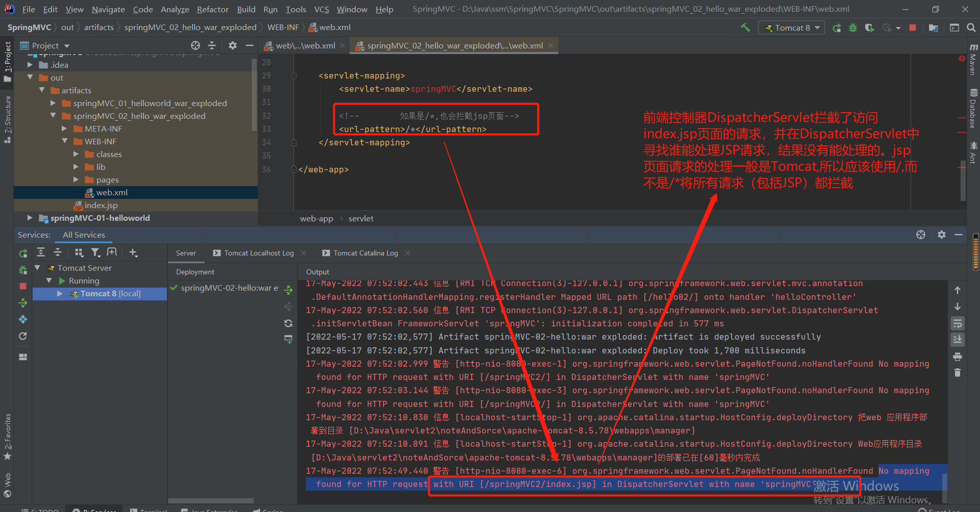Click web-app in editor breadcrumb
Image resolution: width=980 pixels, height=512 pixels.
click(316, 218)
